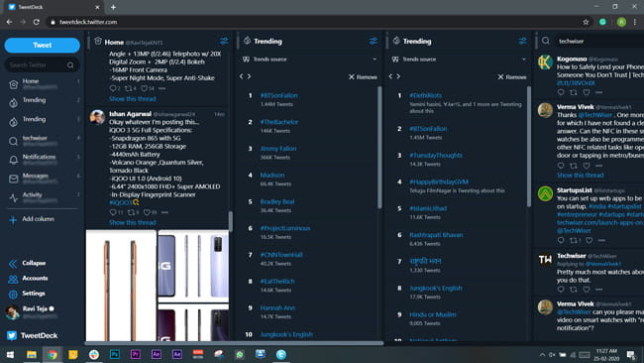Open #BTSonFallon trend ranked first
The width and height of the screenshot is (644, 363).
coord(278,95)
